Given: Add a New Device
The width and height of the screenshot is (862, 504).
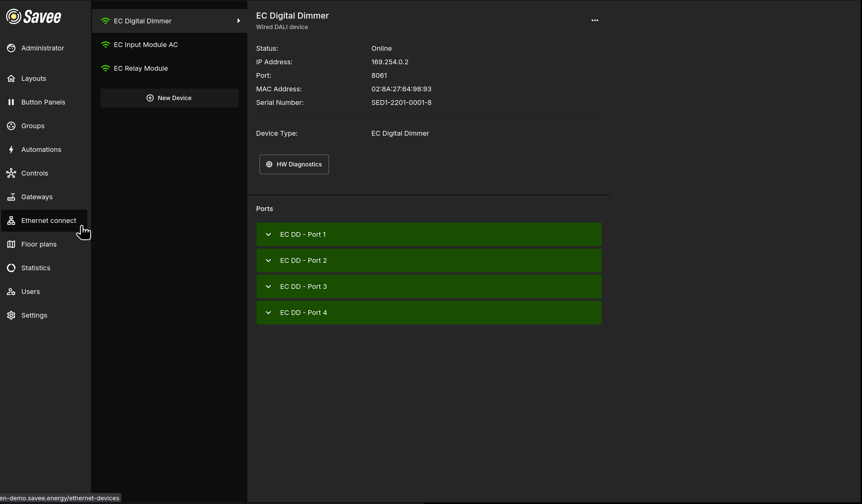Looking at the screenshot, I should [170, 98].
